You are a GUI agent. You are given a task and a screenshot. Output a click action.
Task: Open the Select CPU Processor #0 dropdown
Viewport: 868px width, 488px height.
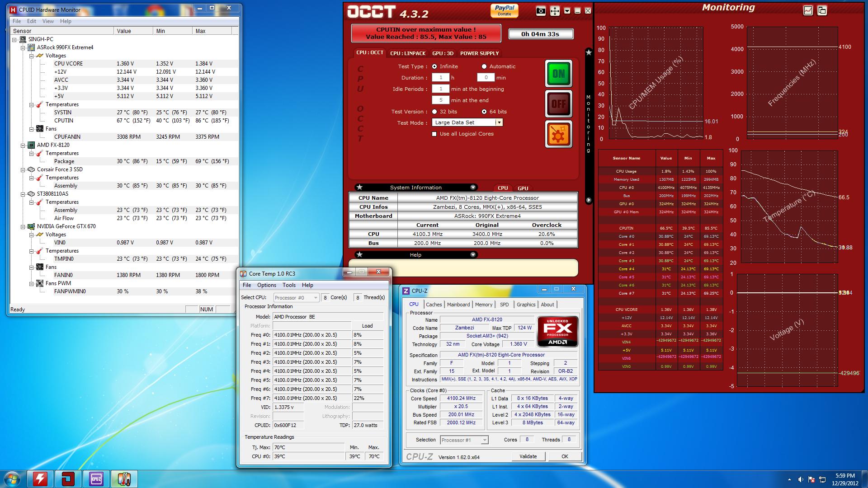click(296, 297)
